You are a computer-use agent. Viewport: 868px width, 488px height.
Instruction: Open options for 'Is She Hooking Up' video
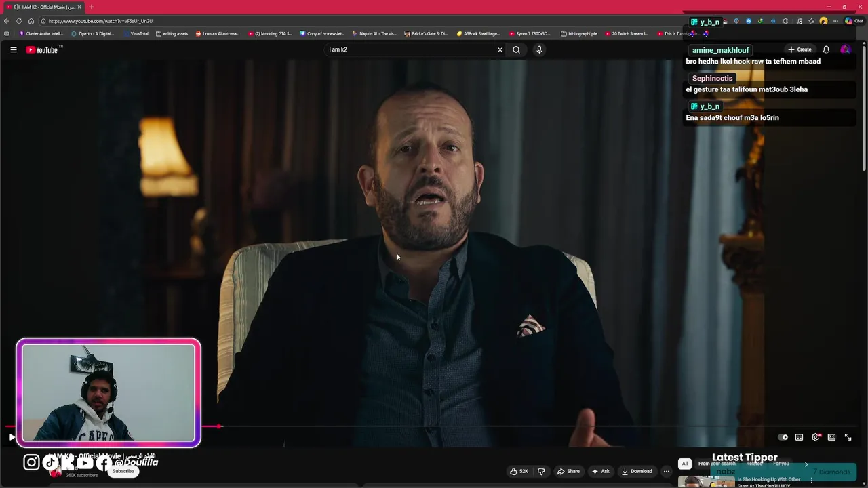click(811, 481)
